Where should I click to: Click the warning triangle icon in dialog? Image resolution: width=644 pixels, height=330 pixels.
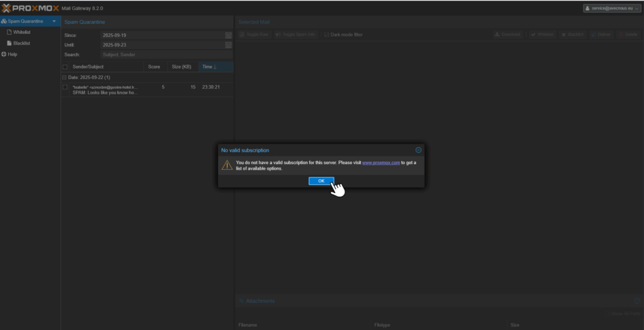coord(226,165)
